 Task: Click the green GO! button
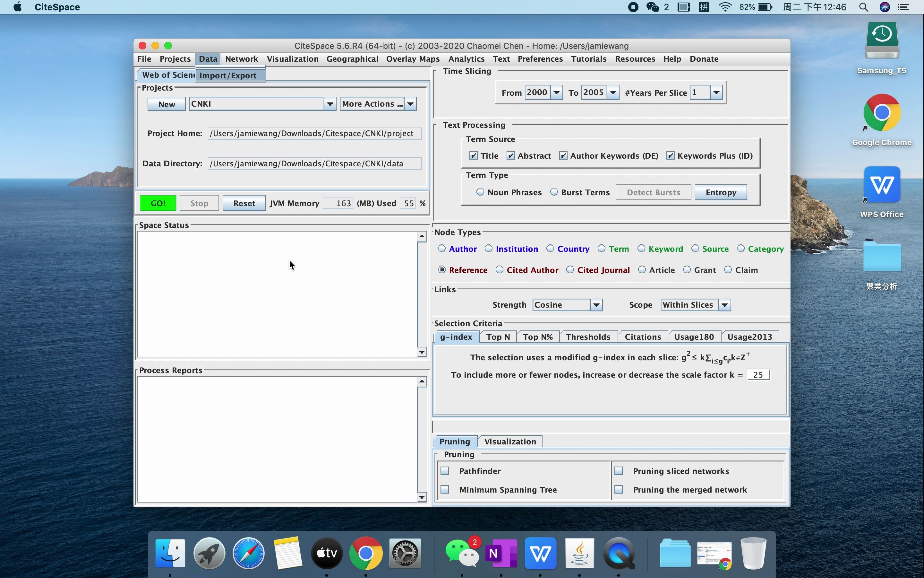[x=158, y=203]
